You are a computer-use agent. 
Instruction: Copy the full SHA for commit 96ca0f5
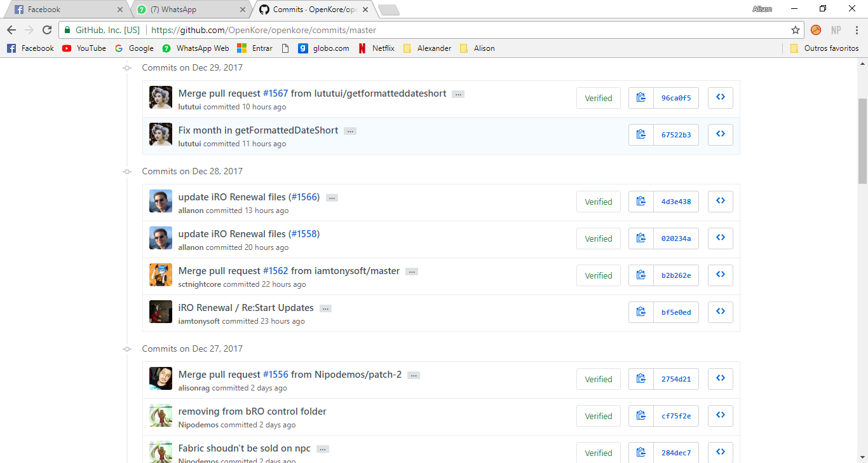point(641,98)
